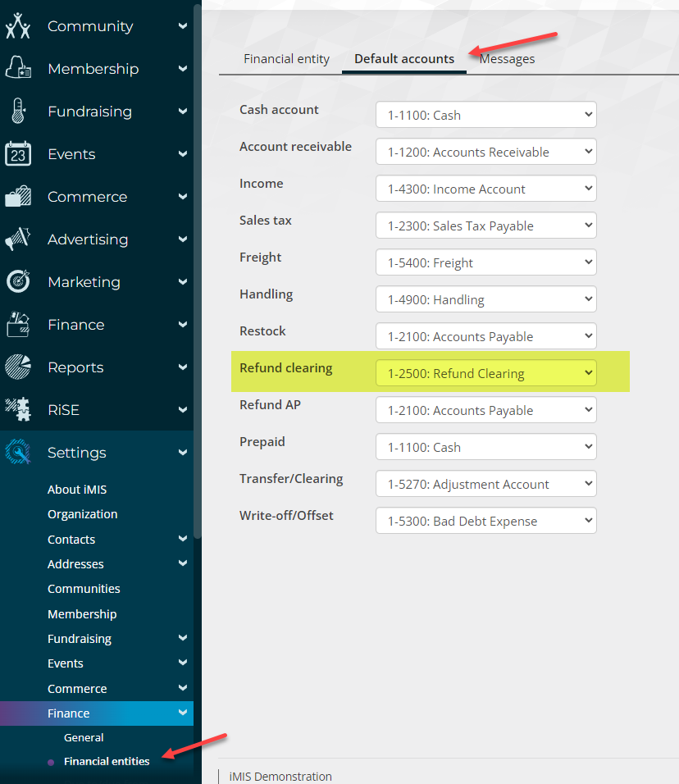
Task: Click the Events calendar icon
Action: (18, 154)
